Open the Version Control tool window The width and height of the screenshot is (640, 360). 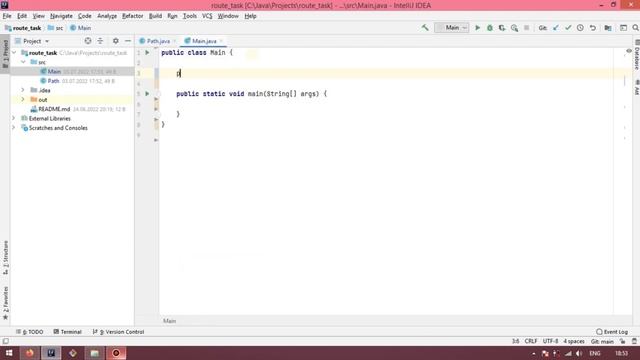click(x=118, y=332)
